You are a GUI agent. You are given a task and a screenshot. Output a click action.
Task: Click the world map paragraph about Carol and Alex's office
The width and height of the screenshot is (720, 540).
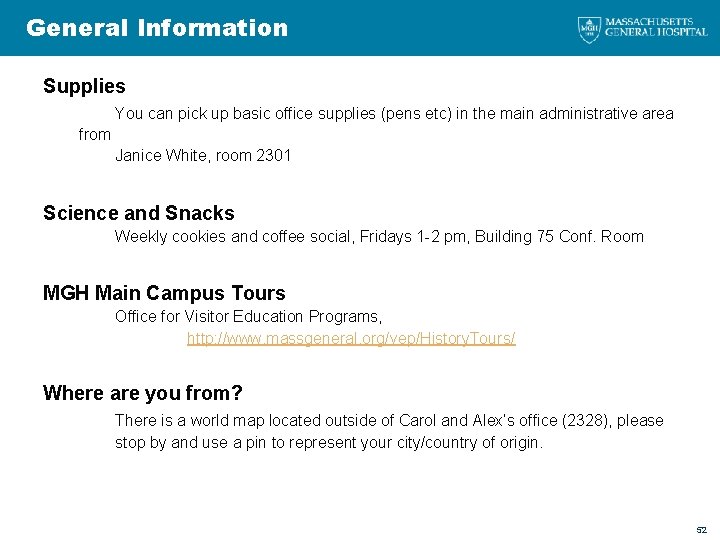(x=389, y=432)
